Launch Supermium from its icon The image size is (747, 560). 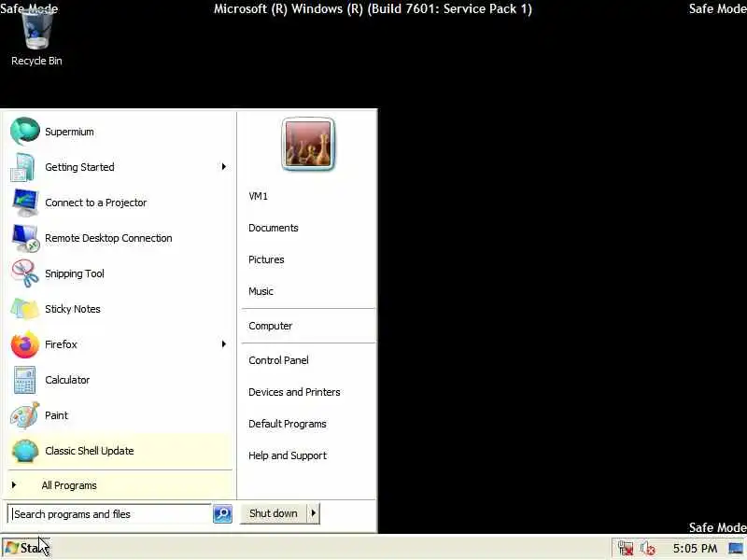point(25,131)
